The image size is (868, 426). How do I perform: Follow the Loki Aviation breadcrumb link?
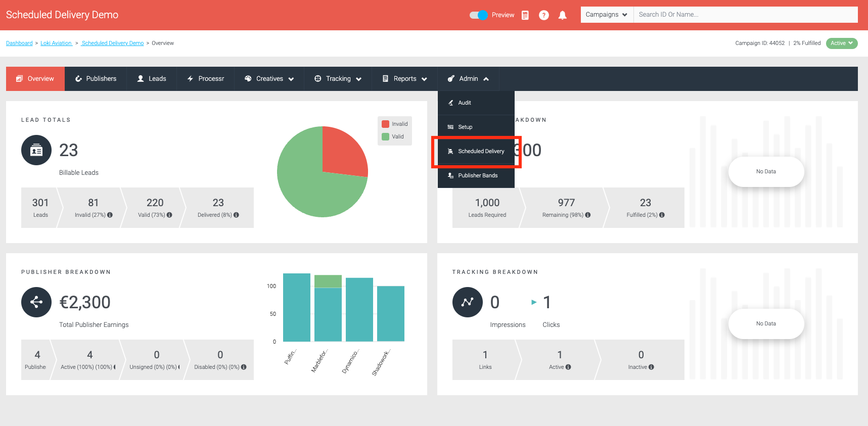(x=56, y=43)
